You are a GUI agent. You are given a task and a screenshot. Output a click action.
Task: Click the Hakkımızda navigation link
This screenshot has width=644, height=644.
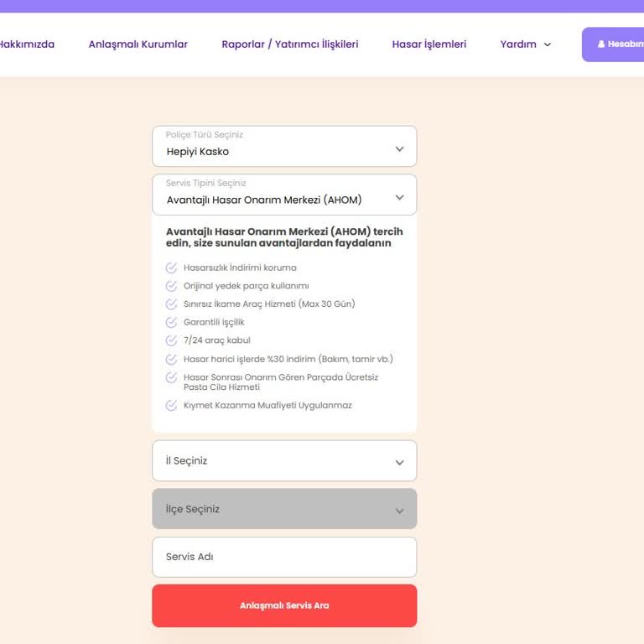[27, 44]
